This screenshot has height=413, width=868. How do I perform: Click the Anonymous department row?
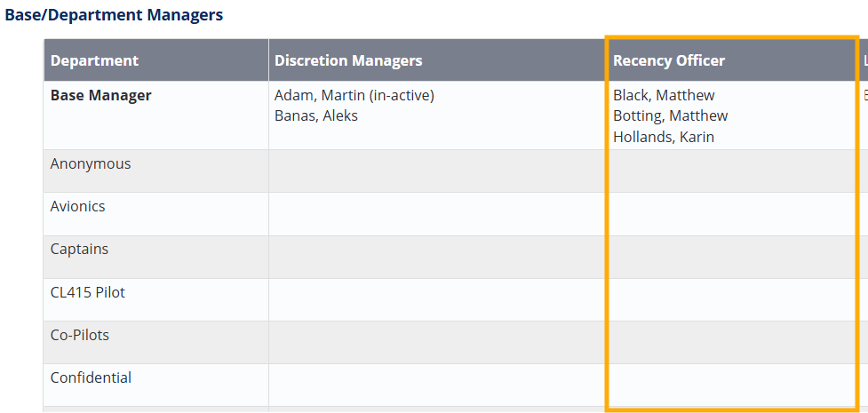point(91,163)
